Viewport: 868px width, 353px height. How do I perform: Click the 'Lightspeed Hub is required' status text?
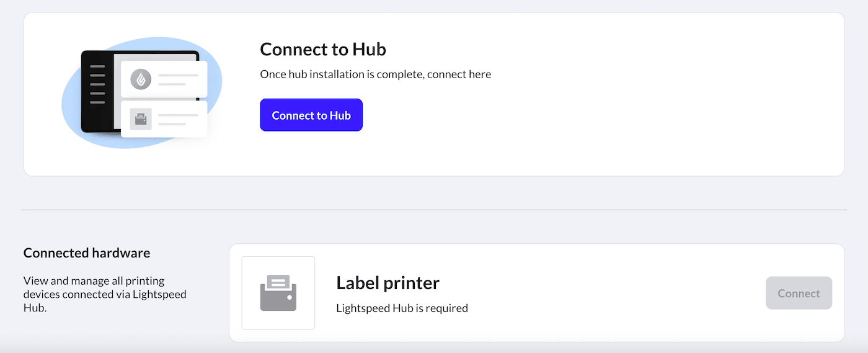pyautogui.click(x=402, y=308)
